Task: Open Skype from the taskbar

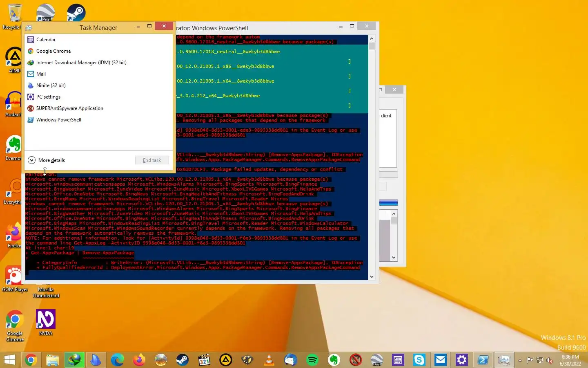Action: (x=419, y=360)
